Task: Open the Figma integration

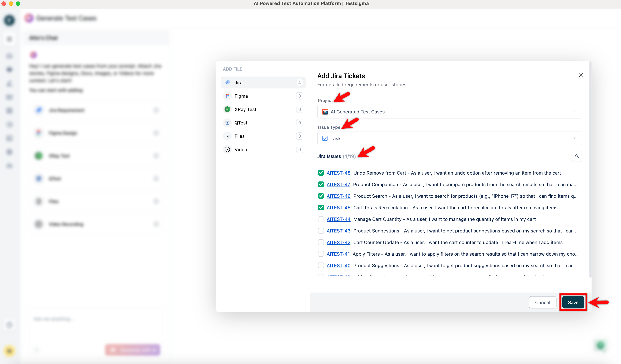Action: tap(263, 96)
